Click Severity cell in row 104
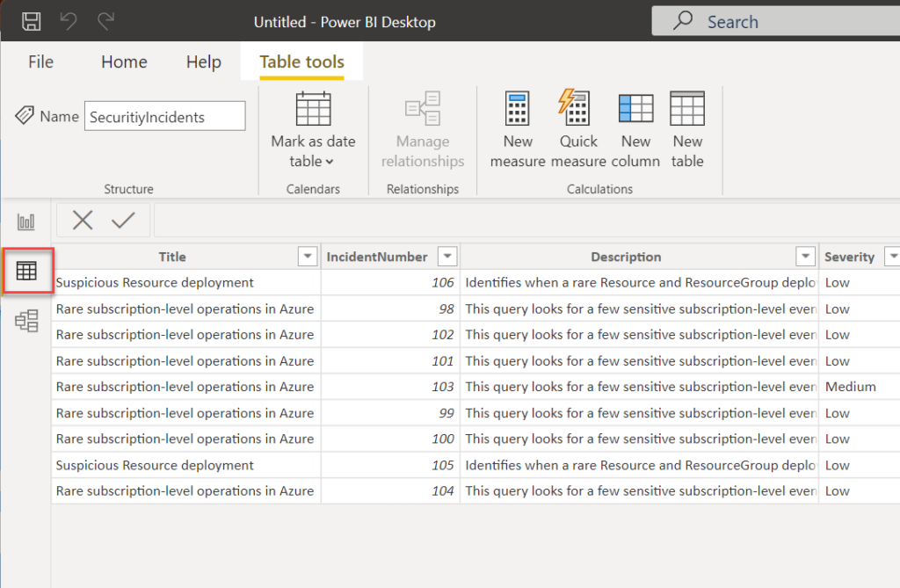 (x=860, y=491)
